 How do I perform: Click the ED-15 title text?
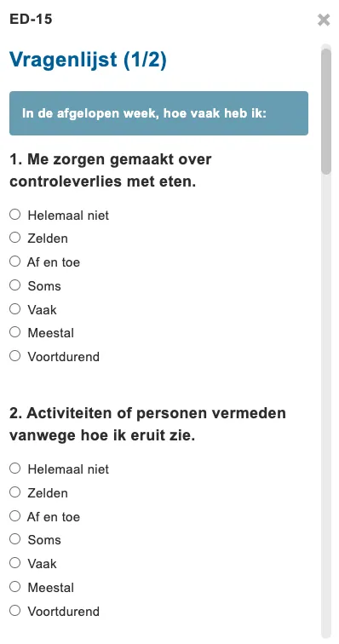31,20
